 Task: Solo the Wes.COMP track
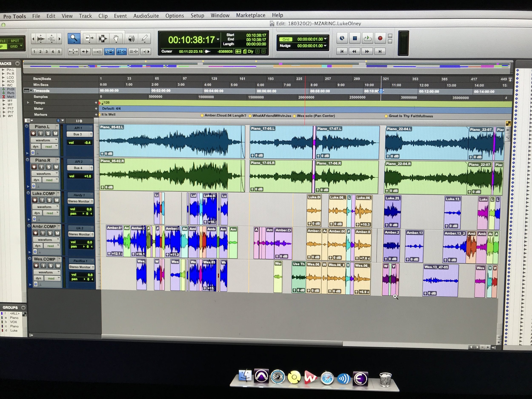point(50,266)
